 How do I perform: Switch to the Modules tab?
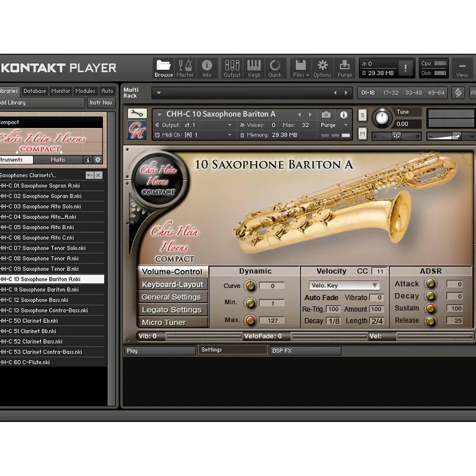(86, 91)
